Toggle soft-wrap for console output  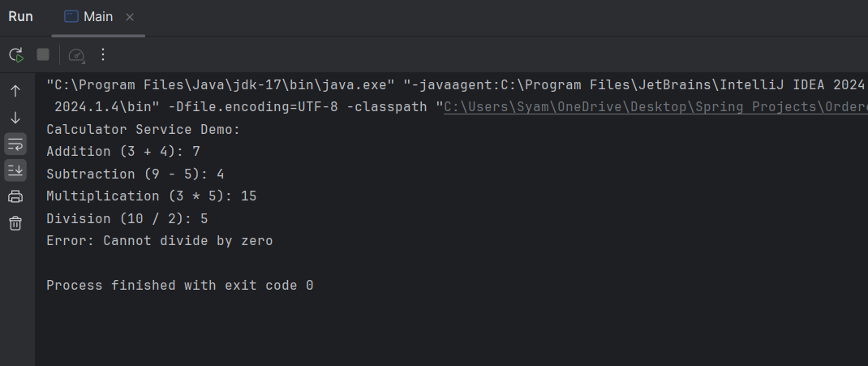tap(15, 144)
